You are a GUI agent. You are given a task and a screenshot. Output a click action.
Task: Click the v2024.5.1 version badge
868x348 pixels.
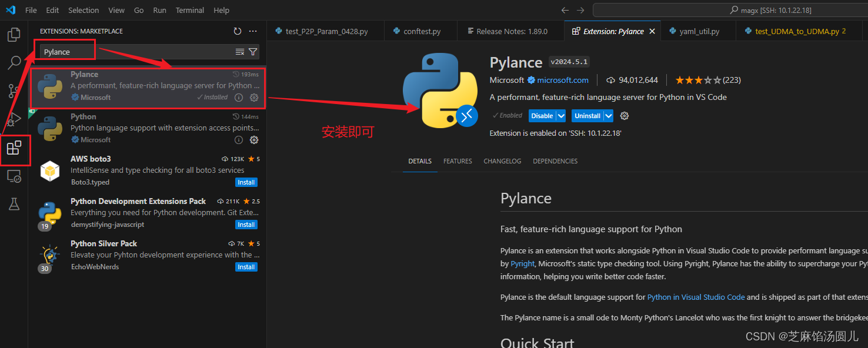(569, 62)
